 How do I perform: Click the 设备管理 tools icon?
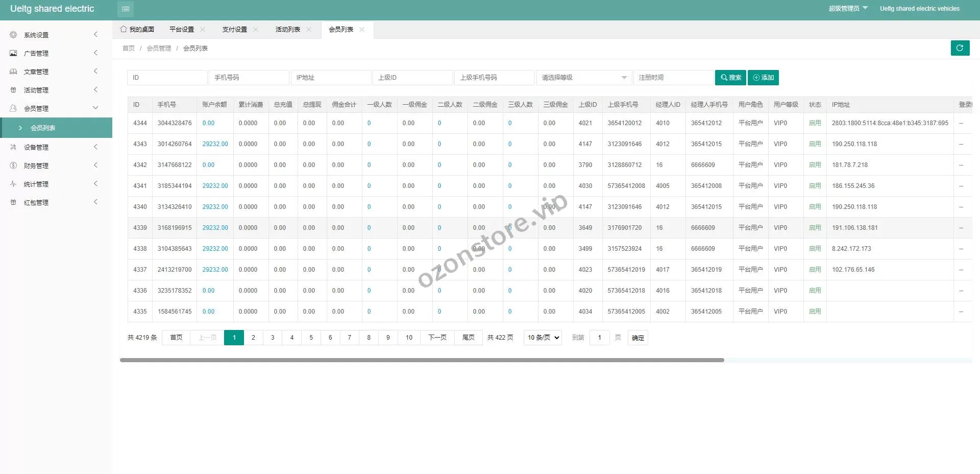(13, 147)
